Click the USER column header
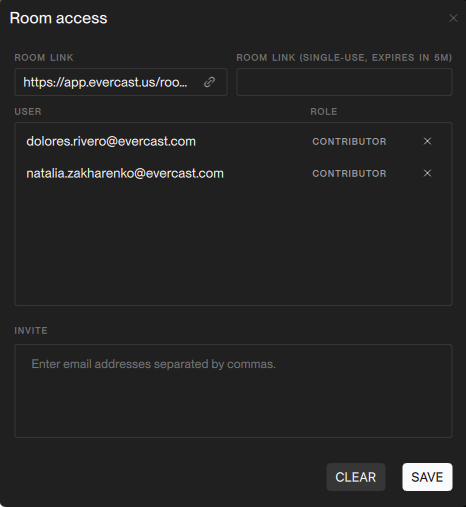The width and height of the screenshot is (466, 507). (28, 112)
